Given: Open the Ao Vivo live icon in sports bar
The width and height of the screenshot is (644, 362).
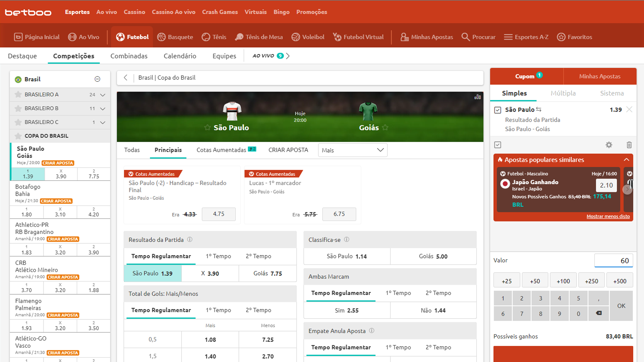Looking at the screenshot, I should 72,37.
